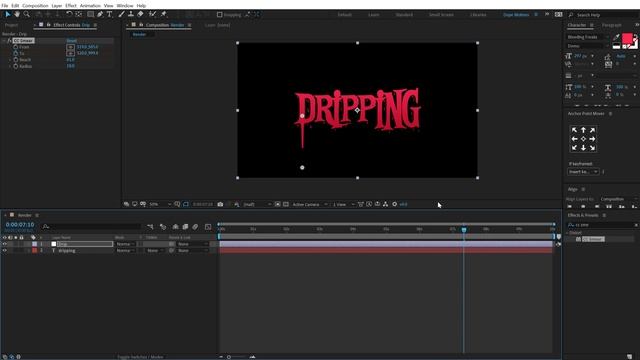Open the Bleeding Freaks font family dropdown
This screenshot has width=640, height=360.
(x=587, y=37)
